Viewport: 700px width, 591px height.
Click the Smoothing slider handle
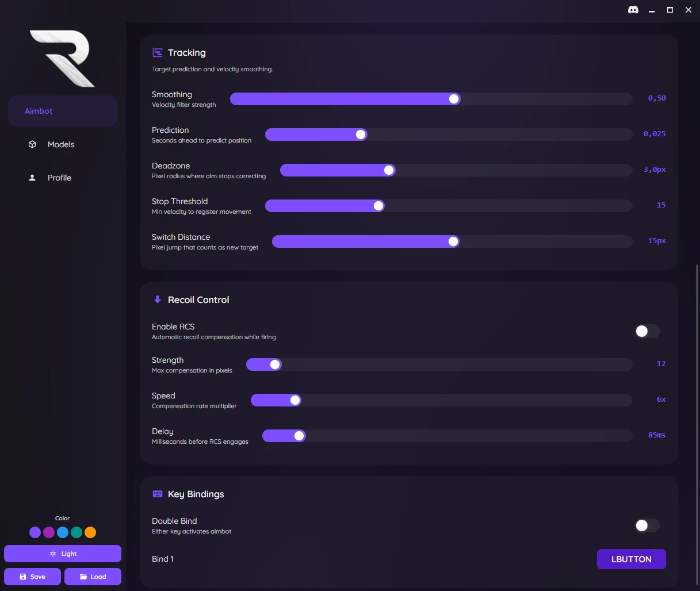454,99
